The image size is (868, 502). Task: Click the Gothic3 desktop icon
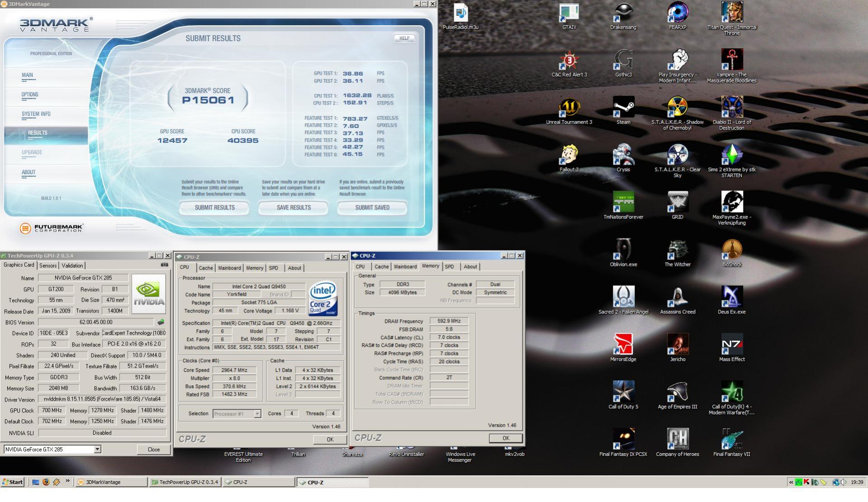(623, 63)
